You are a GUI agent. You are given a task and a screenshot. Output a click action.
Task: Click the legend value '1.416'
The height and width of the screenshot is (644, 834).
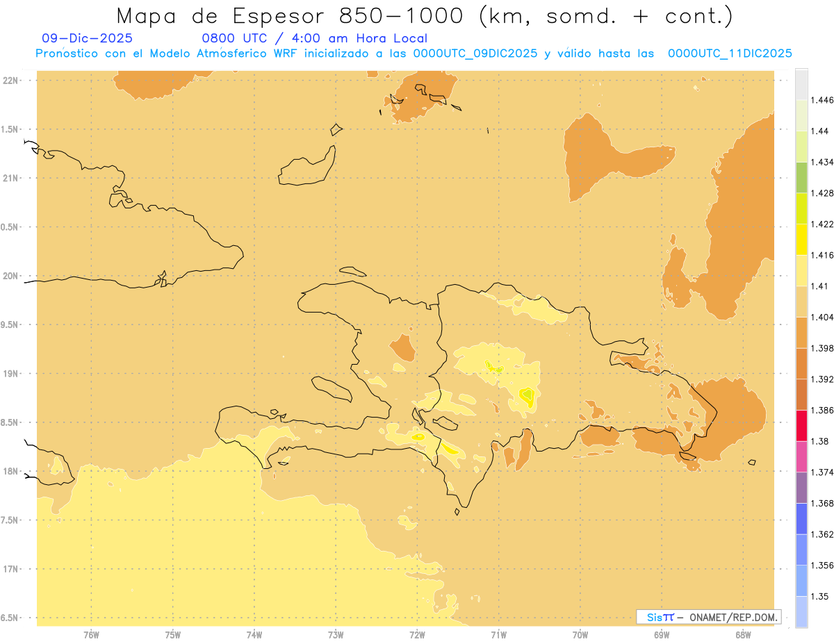point(824,255)
